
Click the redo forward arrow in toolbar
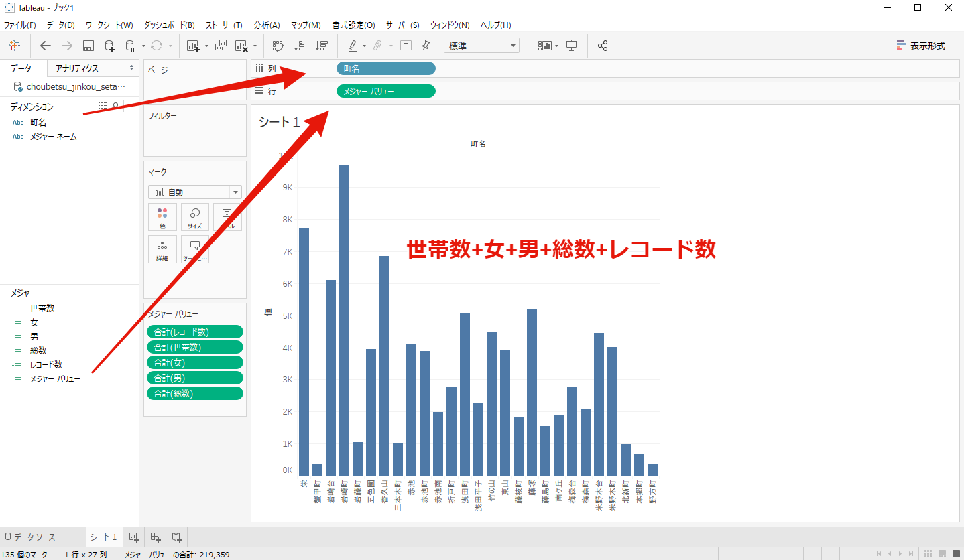66,46
